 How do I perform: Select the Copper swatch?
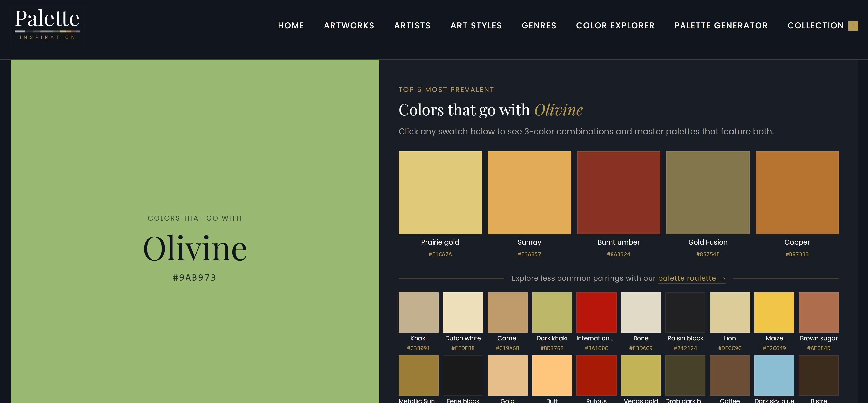click(797, 193)
